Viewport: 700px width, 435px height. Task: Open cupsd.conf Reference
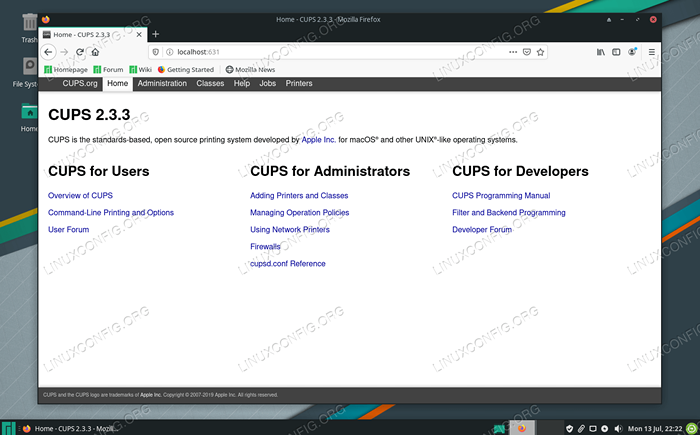point(288,264)
